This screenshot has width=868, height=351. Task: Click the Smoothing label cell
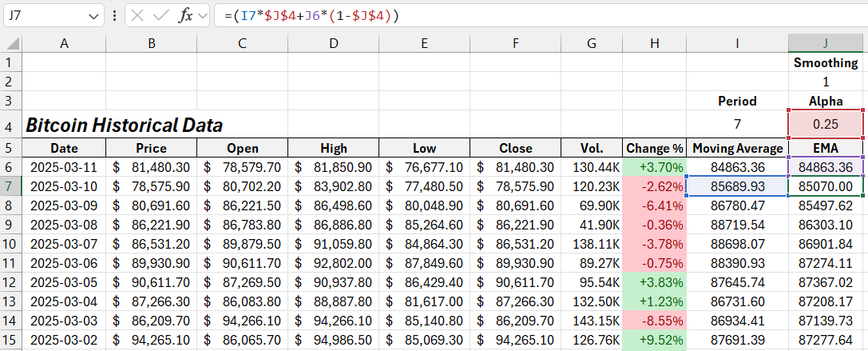tap(826, 62)
